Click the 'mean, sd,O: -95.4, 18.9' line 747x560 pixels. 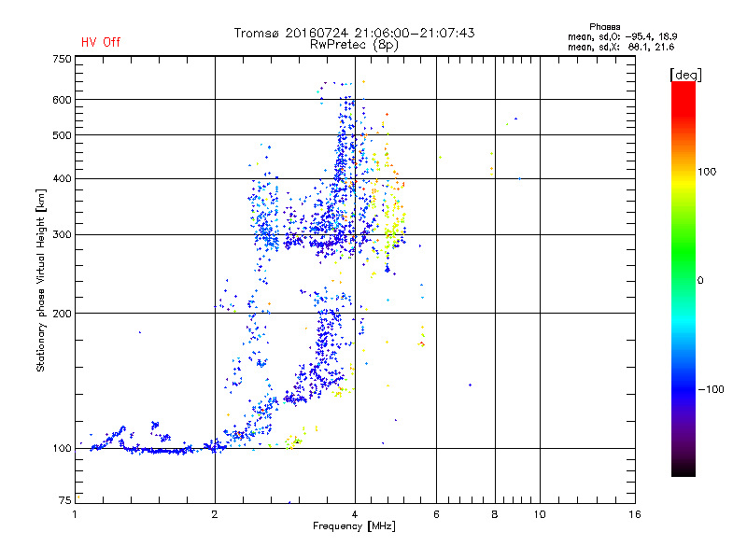622,36
